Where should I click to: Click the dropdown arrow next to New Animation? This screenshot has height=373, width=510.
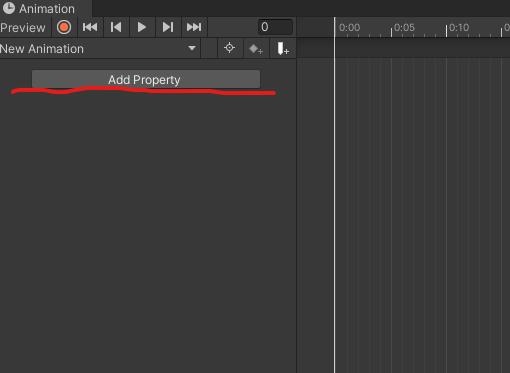[x=192, y=48]
